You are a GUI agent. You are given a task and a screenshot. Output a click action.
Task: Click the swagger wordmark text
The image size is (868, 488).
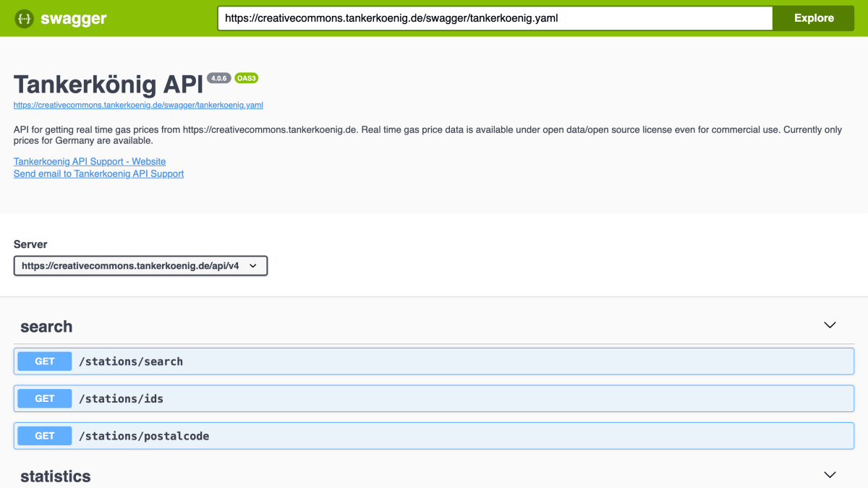tap(73, 20)
